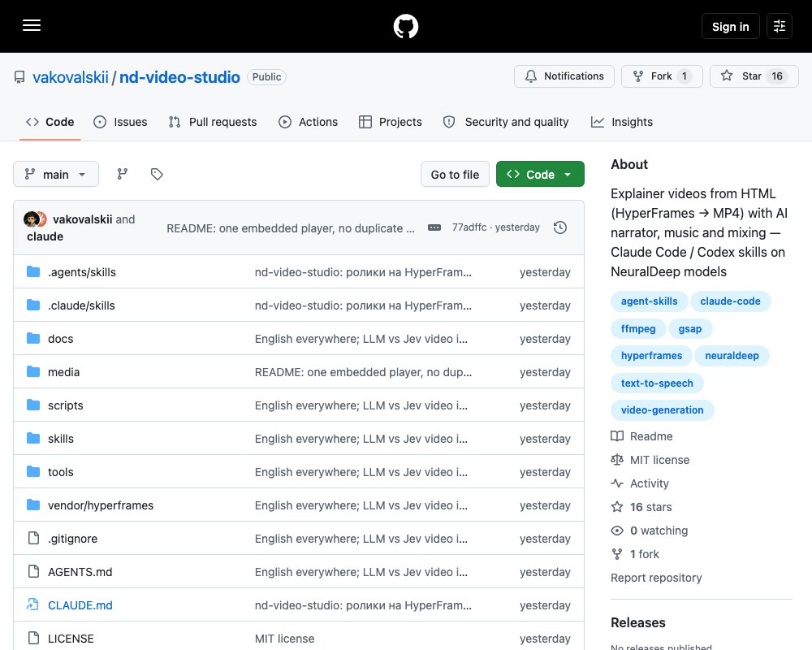The width and height of the screenshot is (812, 650).
Task: Open the main branch dropdown
Action: tap(56, 174)
